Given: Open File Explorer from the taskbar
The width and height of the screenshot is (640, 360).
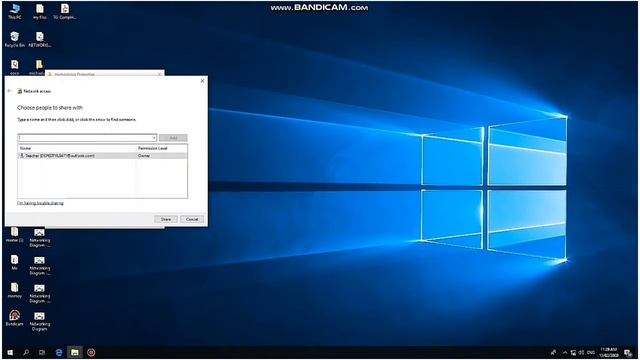Looking at the screenshot, I should tap(75, 352).
